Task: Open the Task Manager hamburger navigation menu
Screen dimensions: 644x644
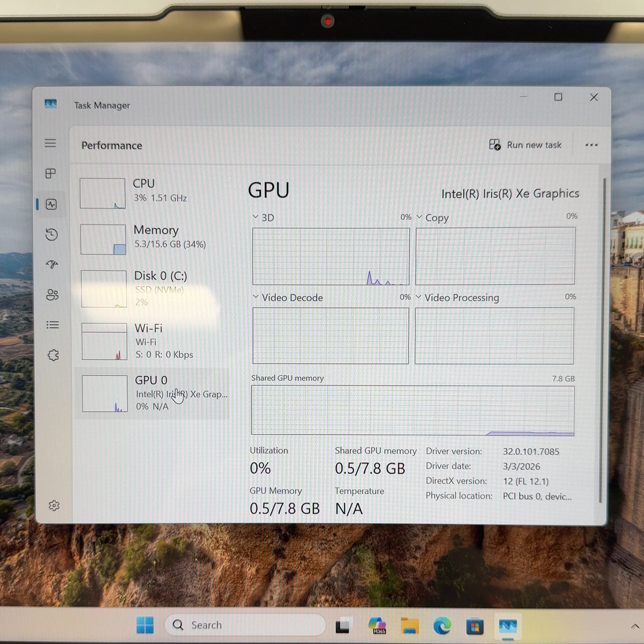Action: click(50, 143)
